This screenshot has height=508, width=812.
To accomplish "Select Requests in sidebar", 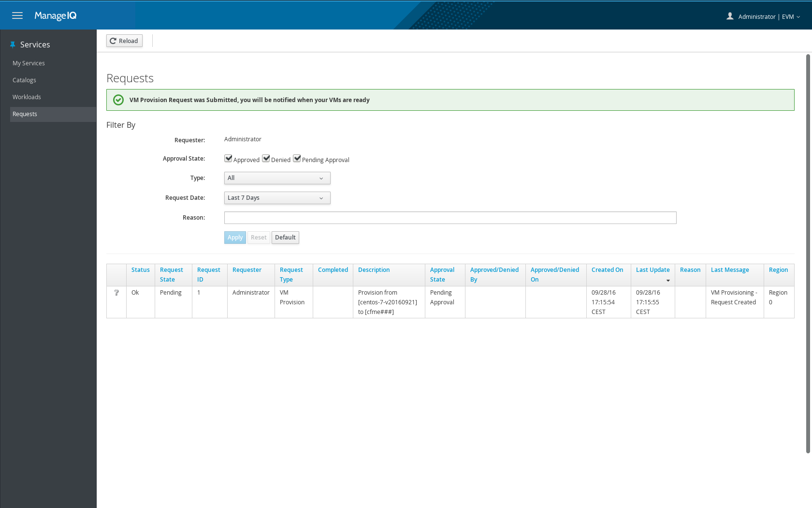I will [x=53, y=114].
